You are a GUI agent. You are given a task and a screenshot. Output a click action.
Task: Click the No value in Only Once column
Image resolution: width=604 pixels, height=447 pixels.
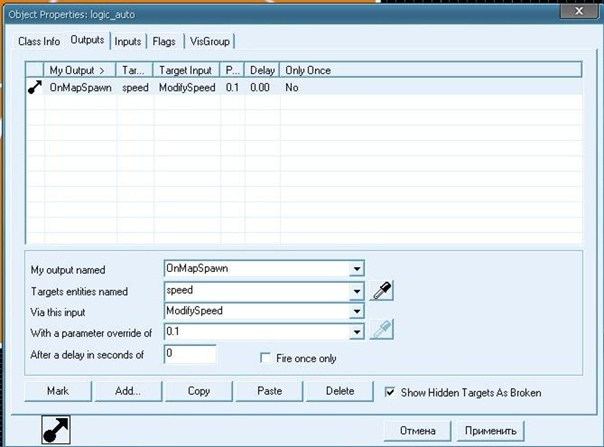292,87
